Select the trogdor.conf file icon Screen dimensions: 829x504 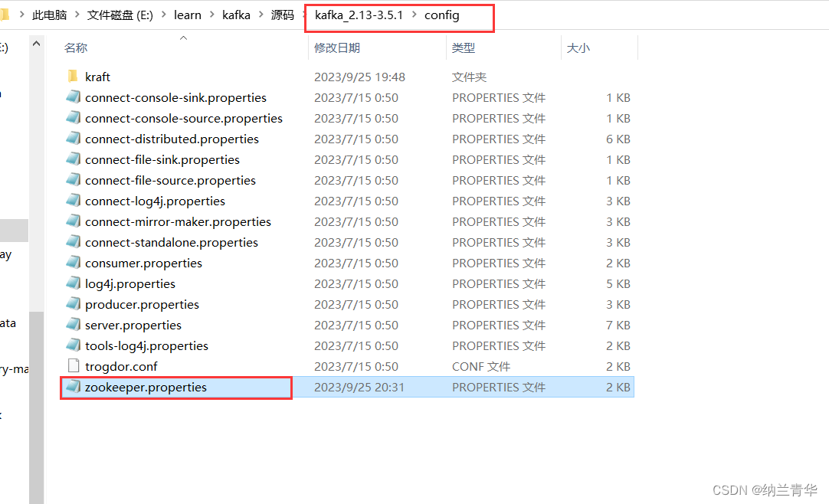(x=73, y=366)
